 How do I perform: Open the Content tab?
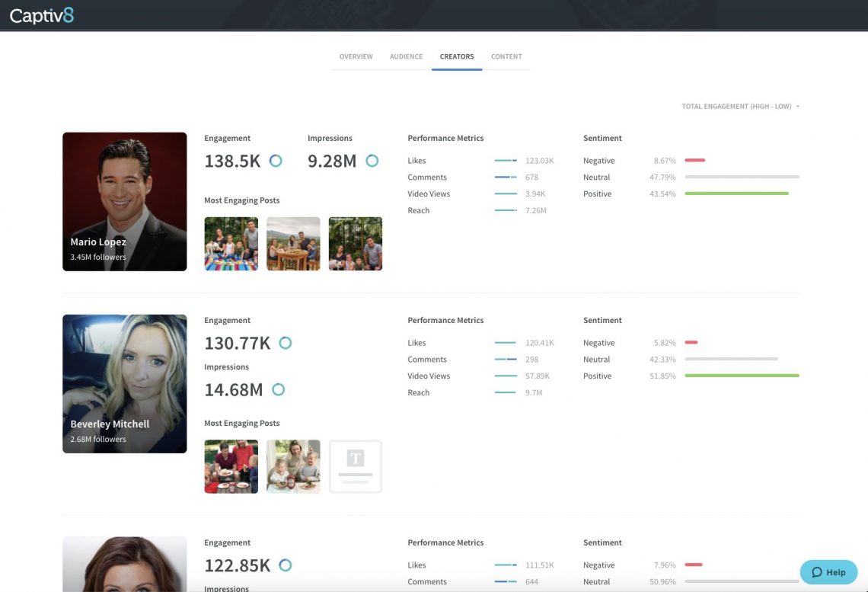click(506, 56)
